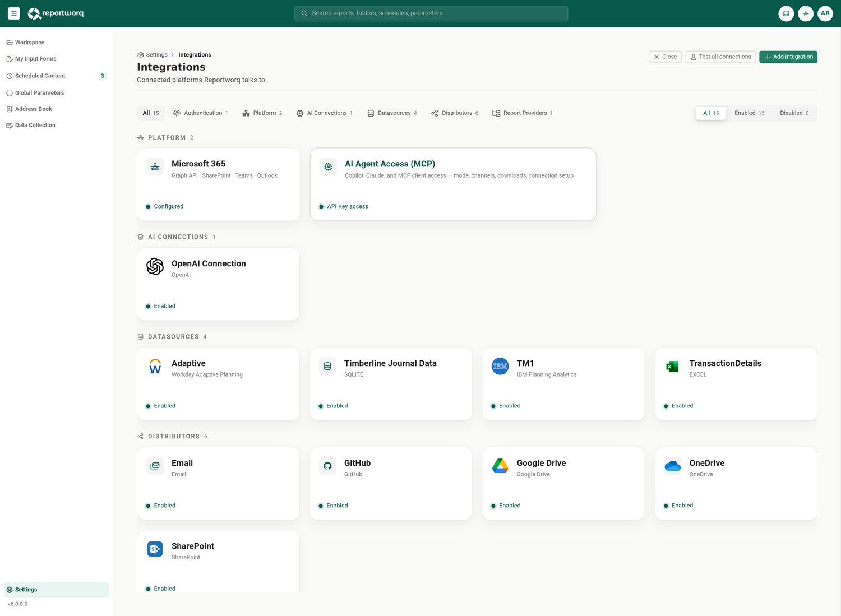Click the OneDrive cloud icon
This screenshot has height=616, width=841.
[673, 466]
